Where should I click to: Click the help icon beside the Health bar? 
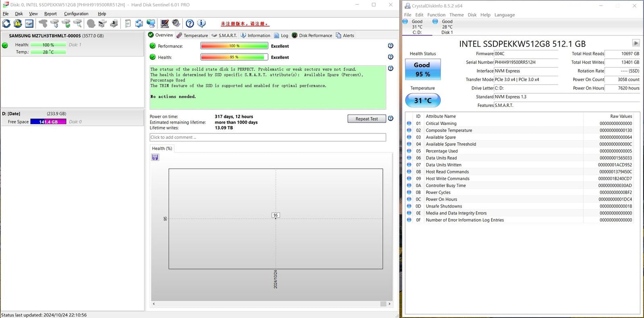[x=391, y=57]
